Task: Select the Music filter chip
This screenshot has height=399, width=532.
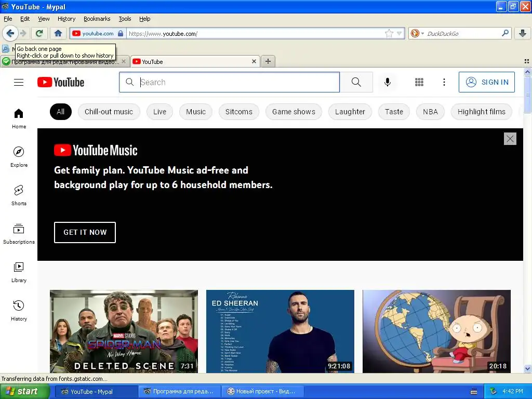Action: pos(196,112)
